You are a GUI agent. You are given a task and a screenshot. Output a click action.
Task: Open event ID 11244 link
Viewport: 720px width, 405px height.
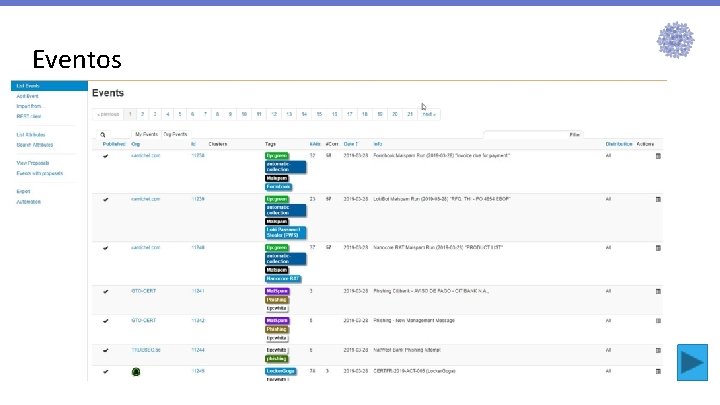click(x=198, y=350)
